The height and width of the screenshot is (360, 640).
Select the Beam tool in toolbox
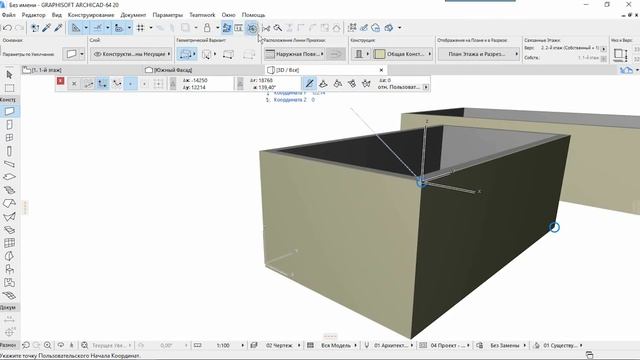(9, 164)
